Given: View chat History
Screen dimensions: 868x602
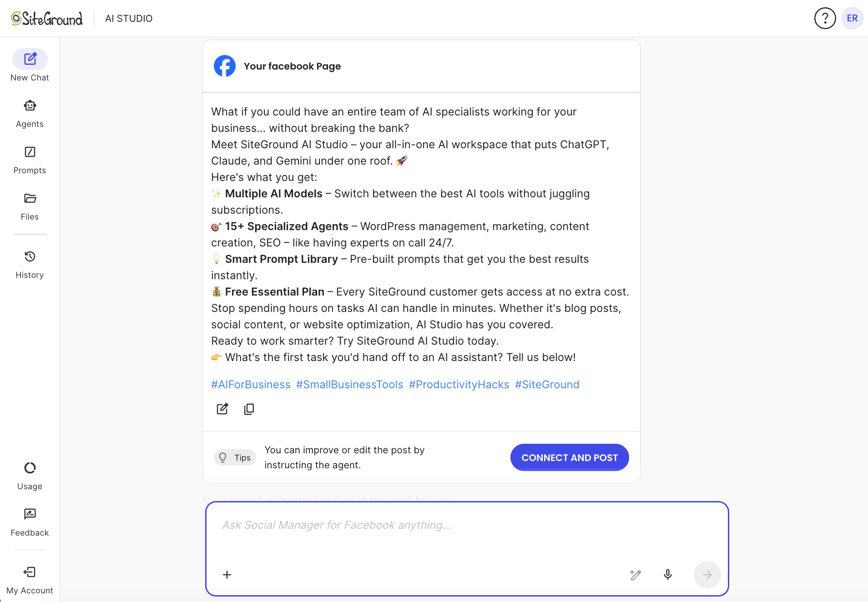Looking at the screenshot, I should pyautogui.click(x=30, y=263).
